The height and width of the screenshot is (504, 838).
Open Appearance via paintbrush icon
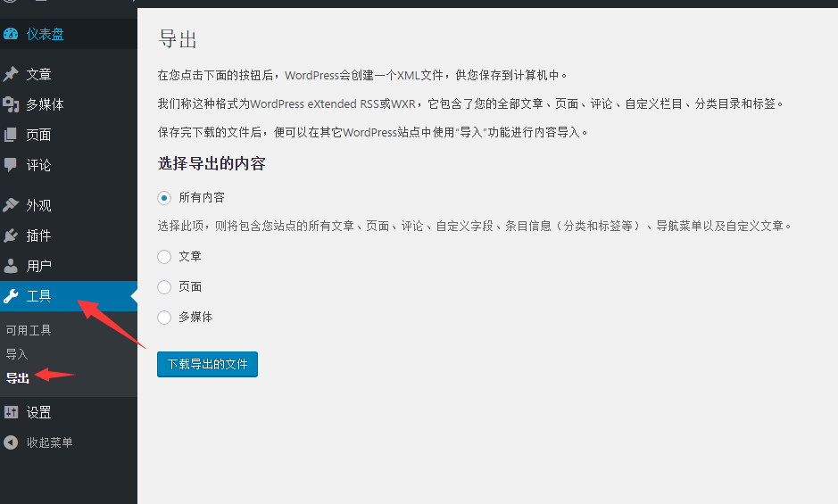tap(11, 205)
